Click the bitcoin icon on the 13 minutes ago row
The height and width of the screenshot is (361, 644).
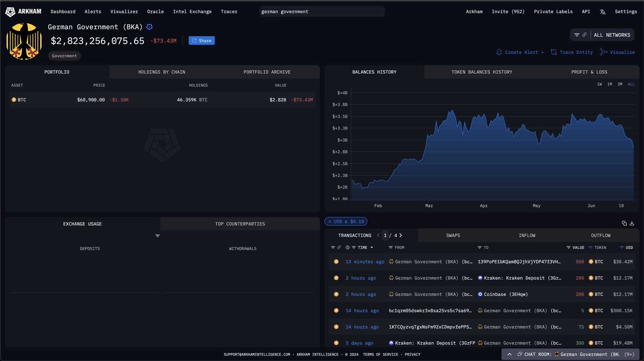336,262
